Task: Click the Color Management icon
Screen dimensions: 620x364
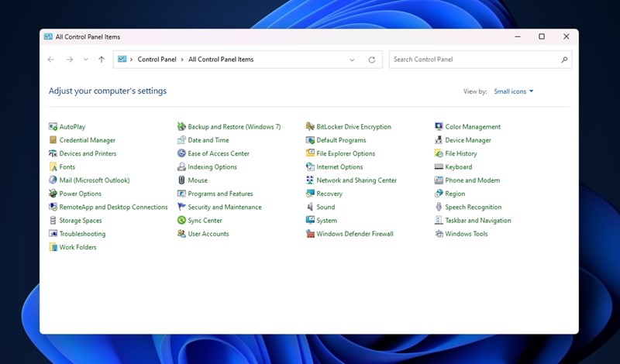Action: pos(439,127)
